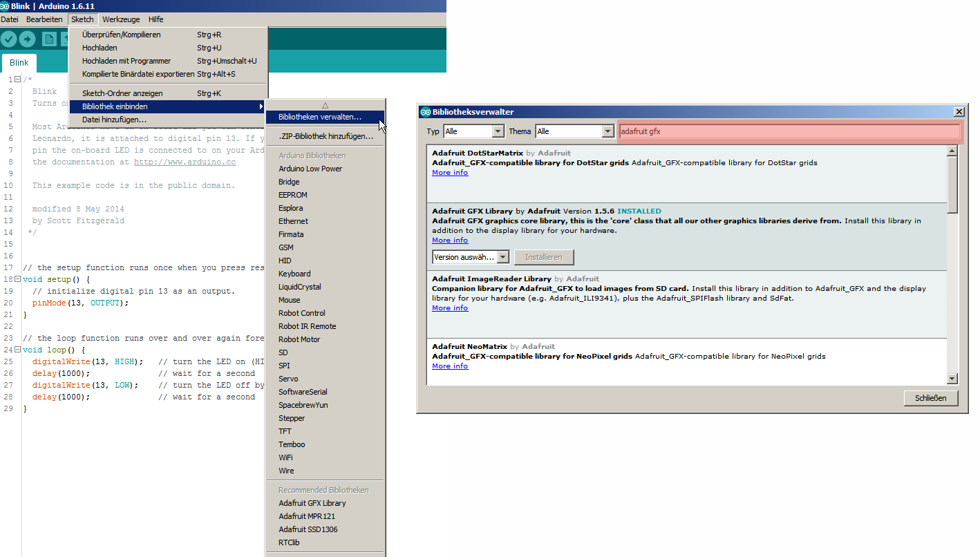Screen dimensions: 980x557
Task: Open the Thema filter dropdown
Action: coord(607,131)
